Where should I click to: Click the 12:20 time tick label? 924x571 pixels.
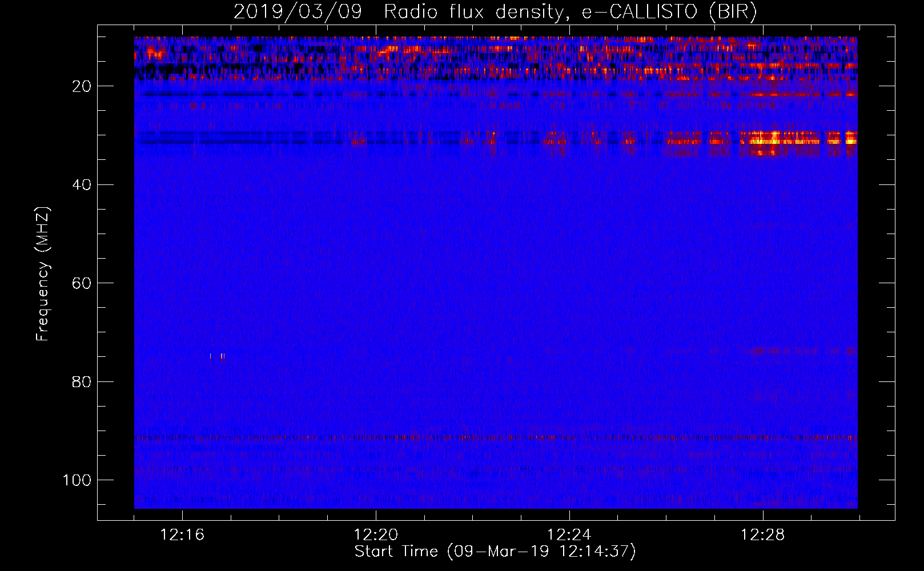coord(376,535)
